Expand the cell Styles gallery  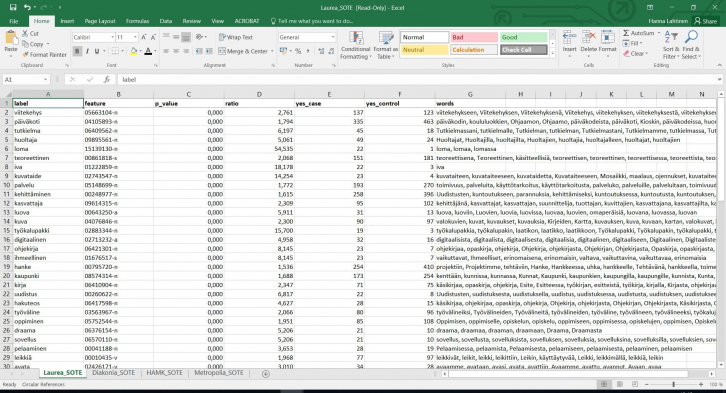[x=552, y=53]
